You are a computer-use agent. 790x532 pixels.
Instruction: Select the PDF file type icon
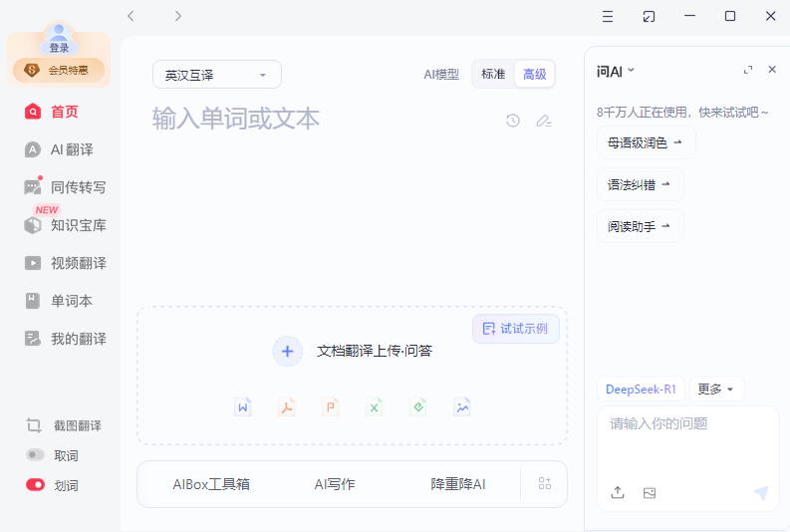pyautogui.click(x=287, y=407)
